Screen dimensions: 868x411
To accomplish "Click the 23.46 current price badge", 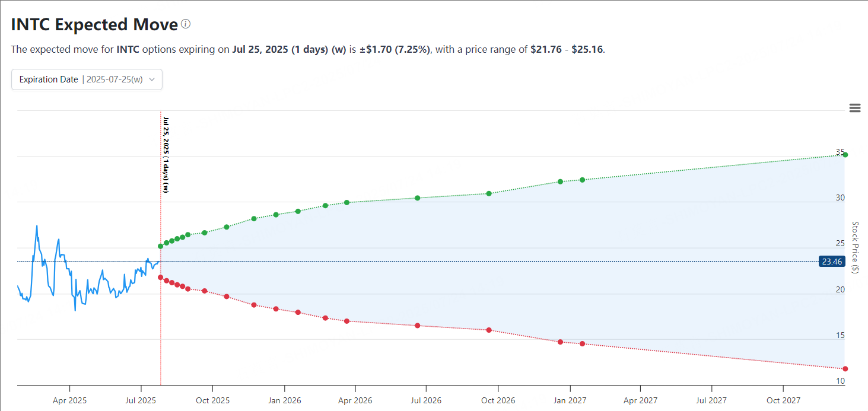I will [x=832, y=262].
